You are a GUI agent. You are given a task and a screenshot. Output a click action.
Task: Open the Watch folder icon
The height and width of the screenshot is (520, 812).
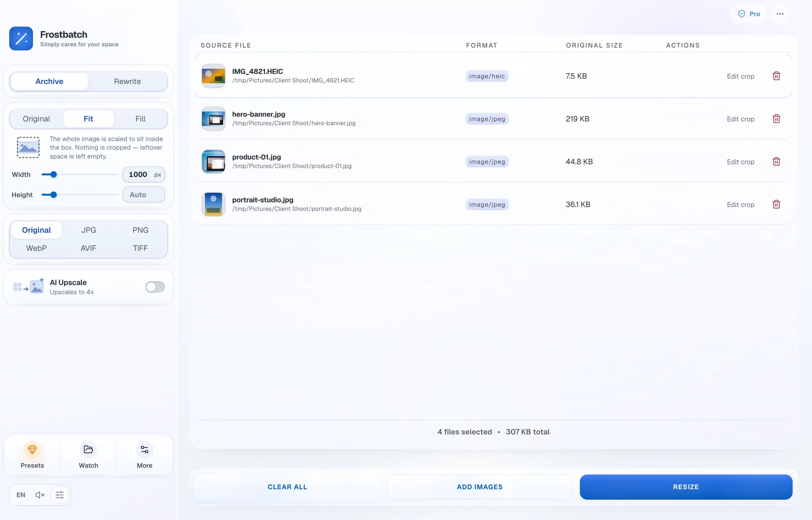coord(88,449)
